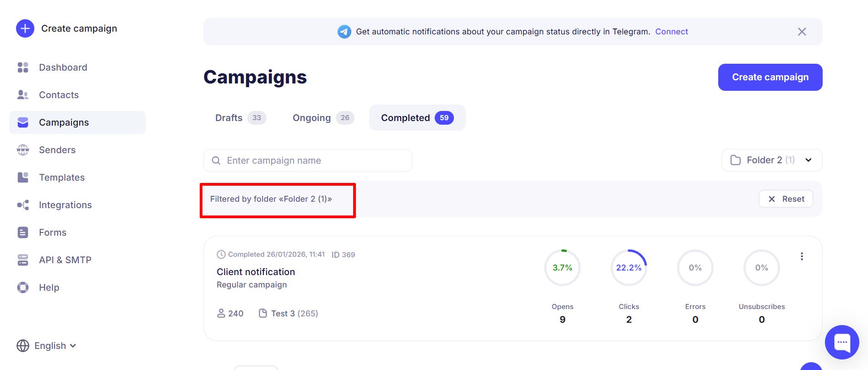Click the blue Create campaign button

pos(770,77)
